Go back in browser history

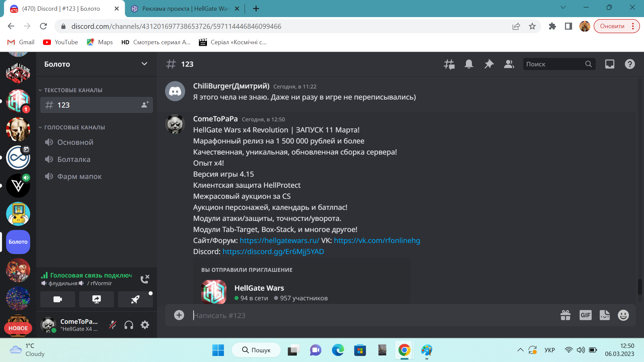11,26
